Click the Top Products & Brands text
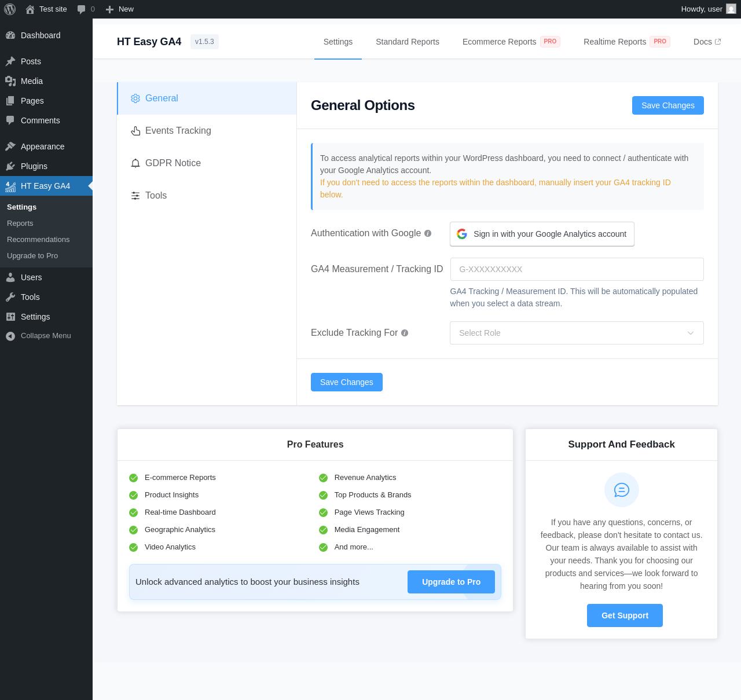Screen dimensions: 741x700 point(373,495)
